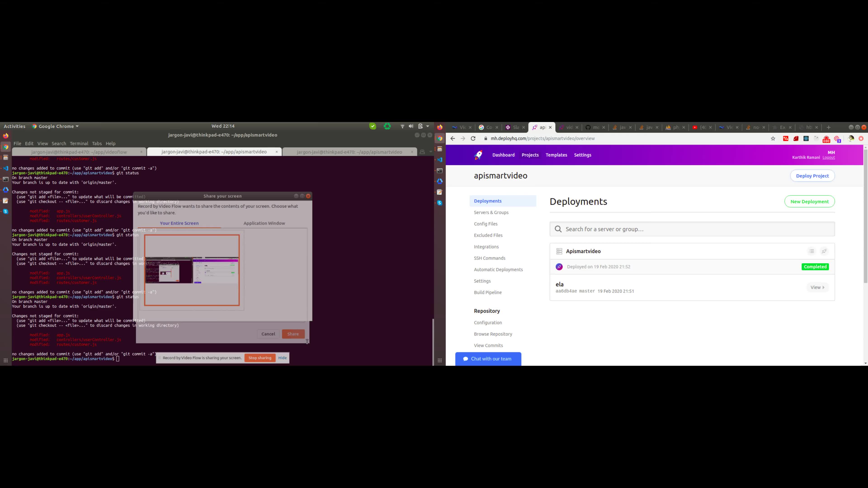
Task: Open the React Developer Tools extension
Action: click(806, 138)
